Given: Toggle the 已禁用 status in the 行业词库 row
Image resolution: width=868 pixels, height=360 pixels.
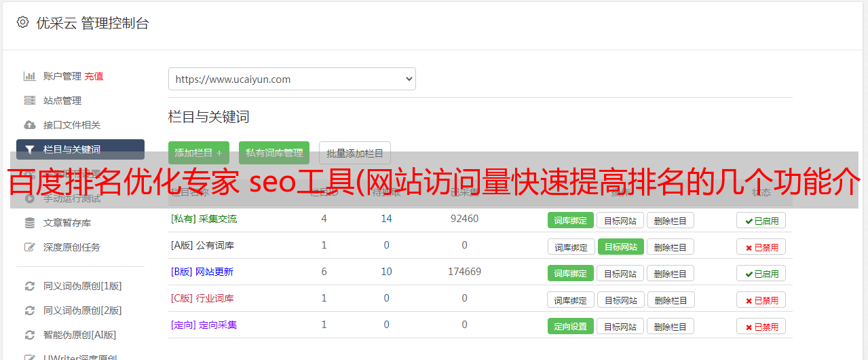Looking at the screenshot, I should (761, 300).
